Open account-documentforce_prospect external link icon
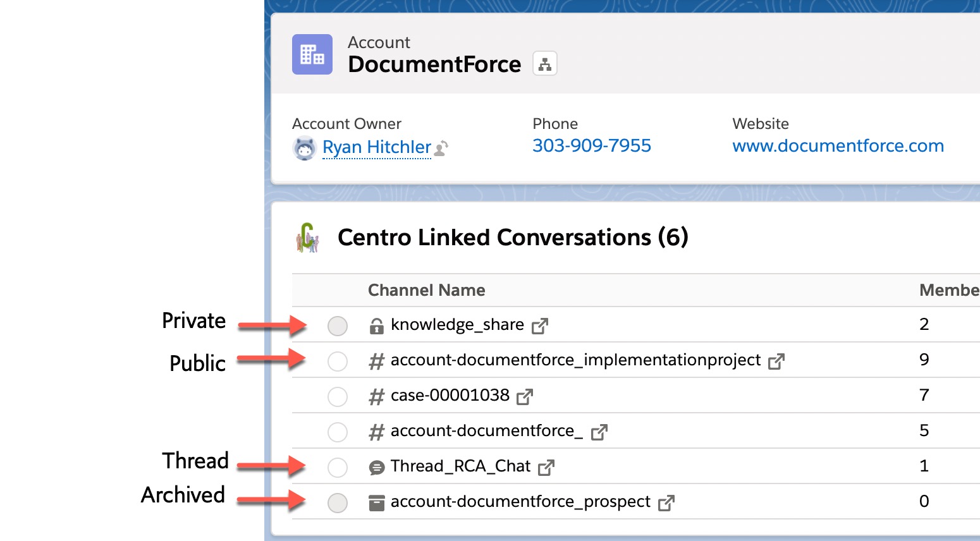Image resolution: width=980 pixels, height=541 pixels. pyautogui.click(x=666, y=503)
